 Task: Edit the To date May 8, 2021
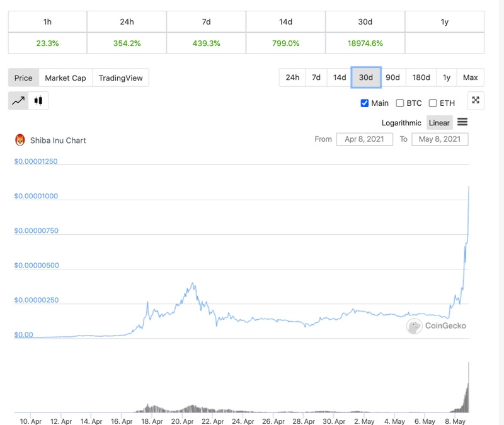[x=440, y=139]
